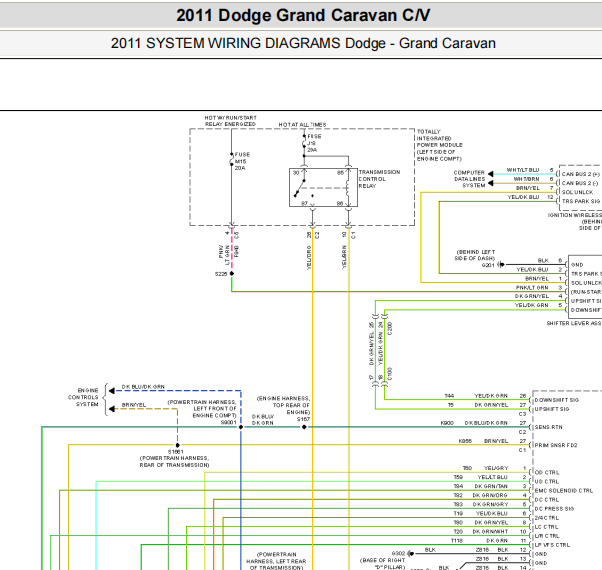The width and height of the screenshot is (602, 570).
Task: Click the 'YEL/LT BLU' wire label
Action: (x=492, y=477)
